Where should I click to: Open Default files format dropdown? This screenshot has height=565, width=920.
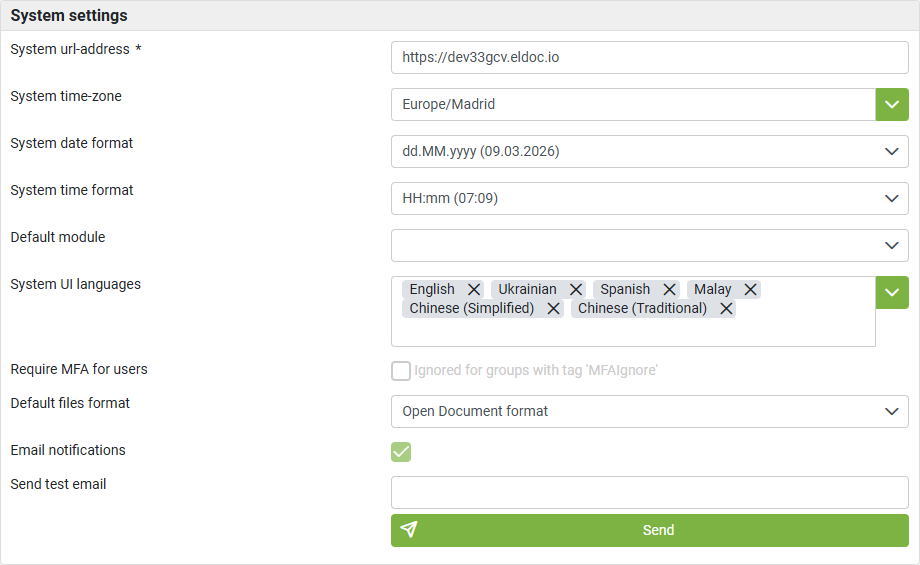pyautogui.click(x=650, y=411)
